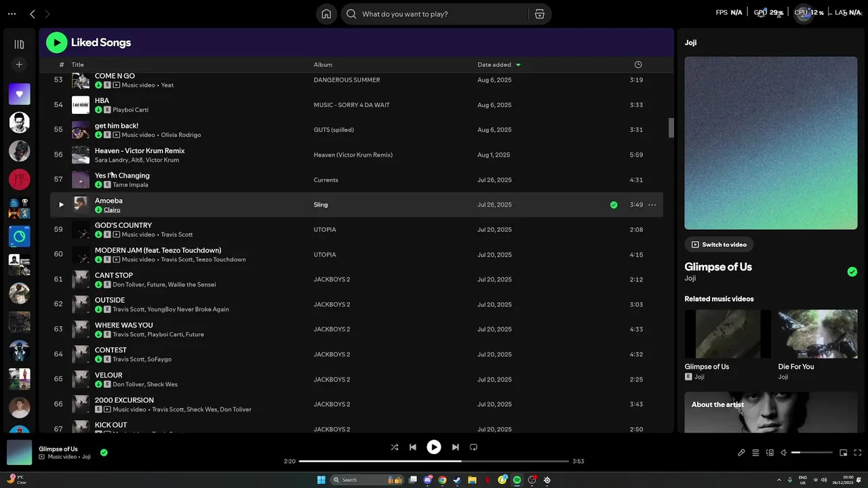
Task: Open connect to a device
Action: [x=770, y=453]
